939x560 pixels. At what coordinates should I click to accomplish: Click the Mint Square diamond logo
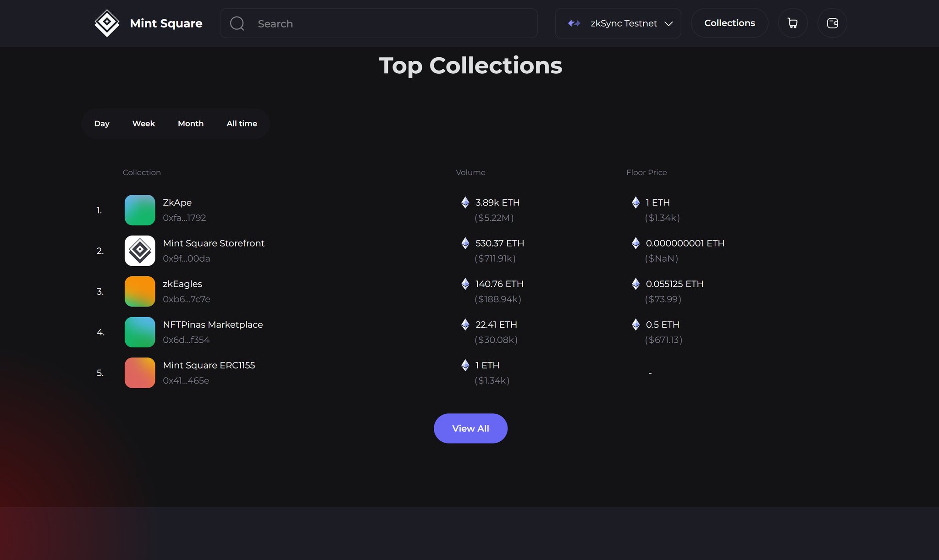click(107, 23)
